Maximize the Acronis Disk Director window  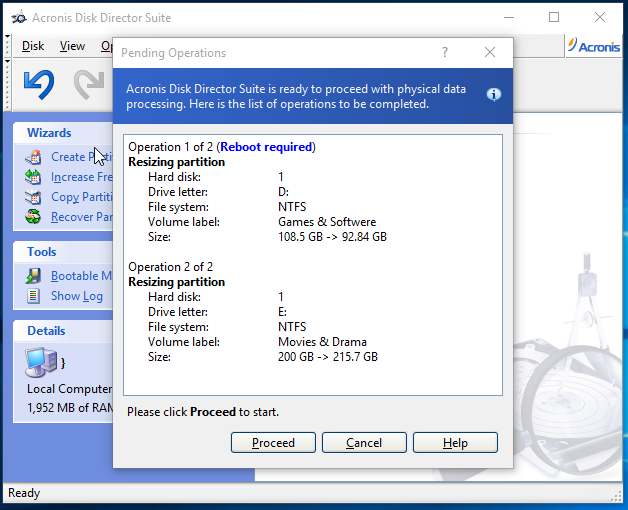554,17
